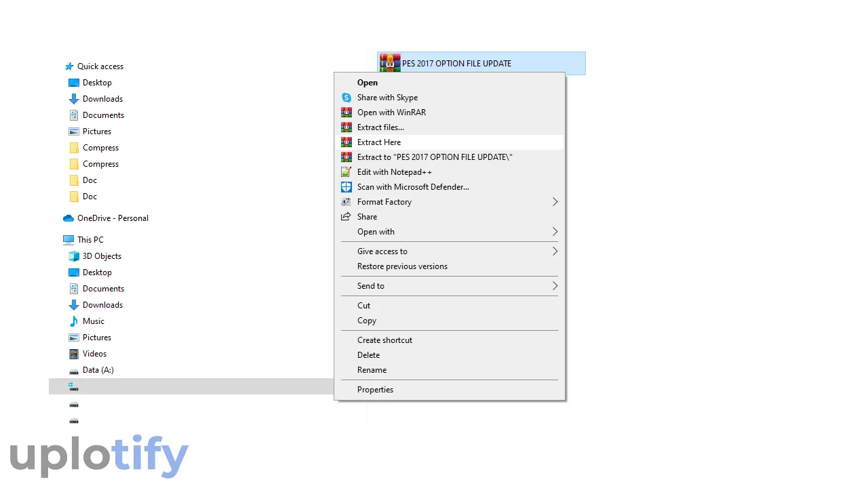The width and height of the screenshot is (868, 488).
Task: Click Desktop icon under Quick access
Action: pos(74,83)
